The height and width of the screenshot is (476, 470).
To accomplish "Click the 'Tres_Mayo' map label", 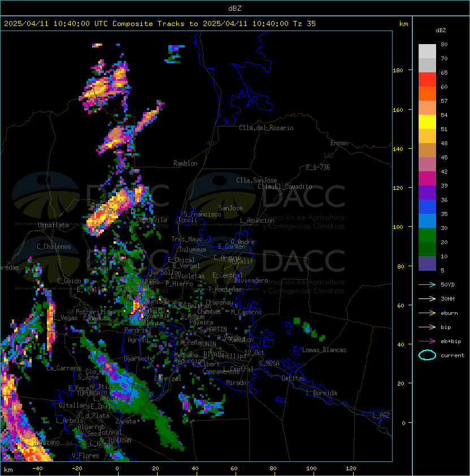I will [186, 239].
